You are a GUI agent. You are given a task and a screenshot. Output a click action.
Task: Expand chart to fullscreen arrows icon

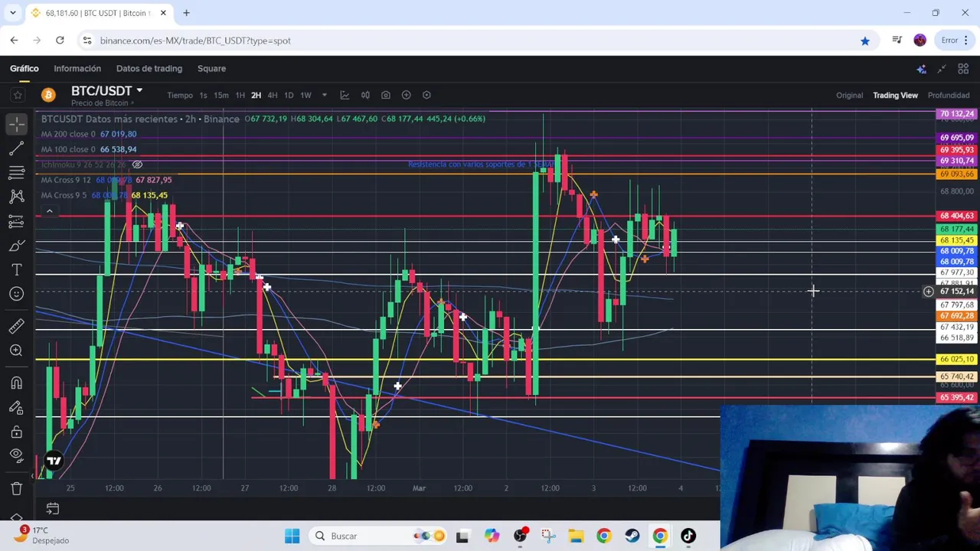(x=942, y=69)
